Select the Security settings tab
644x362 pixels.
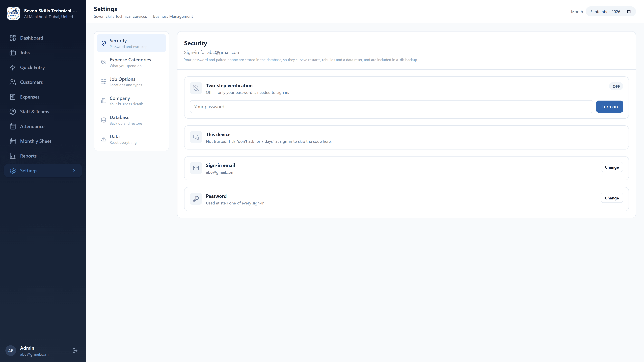pos(131,43)
